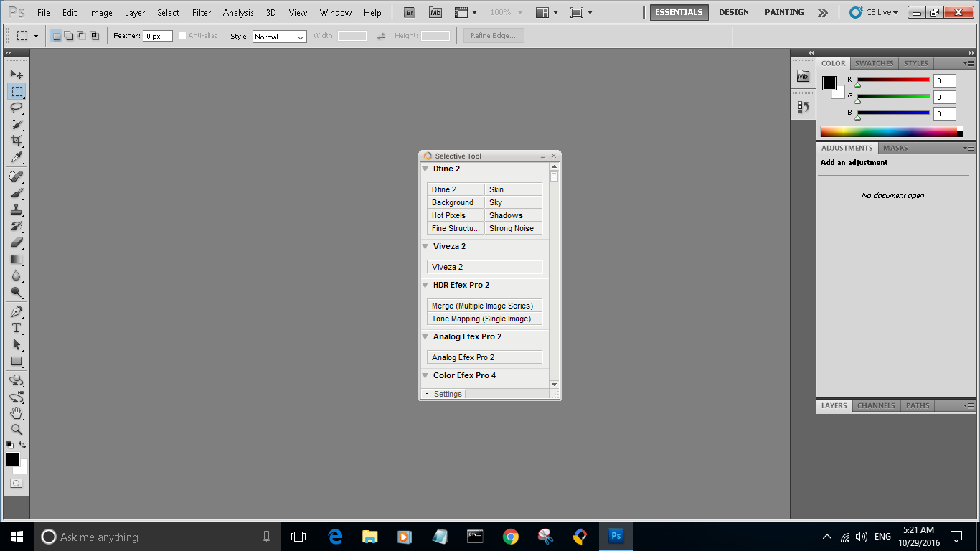Click the Background noise button
The image size is (980, 551).
pyautogui.click(x=456, y=202)
